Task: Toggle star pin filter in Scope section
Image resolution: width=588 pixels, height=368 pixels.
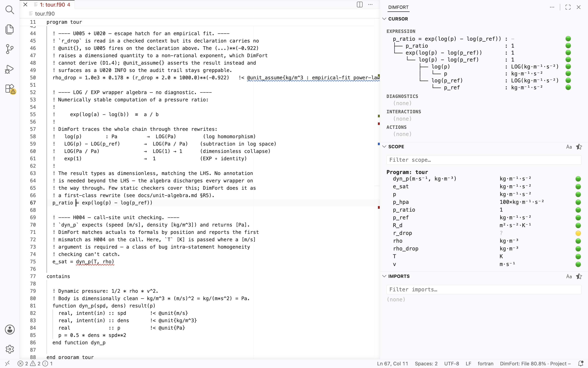Action: (579, 147)
